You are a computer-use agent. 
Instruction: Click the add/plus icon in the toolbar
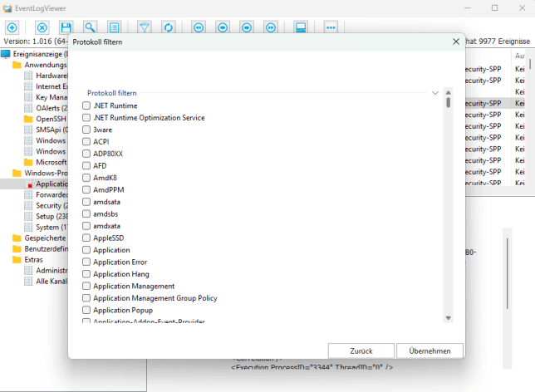point(12,27)
